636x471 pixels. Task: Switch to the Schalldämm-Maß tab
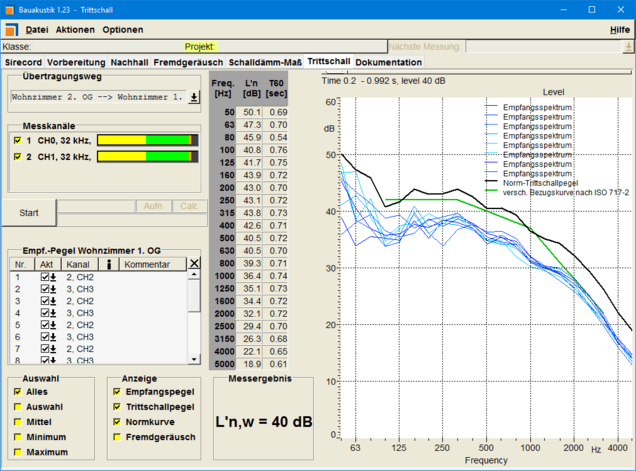point(265,62)
